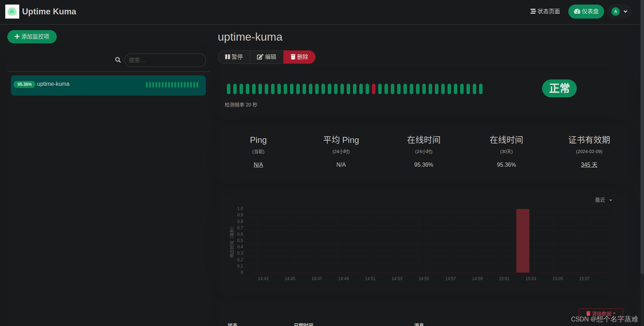Click the current Ping N/A link

[258, 165]
